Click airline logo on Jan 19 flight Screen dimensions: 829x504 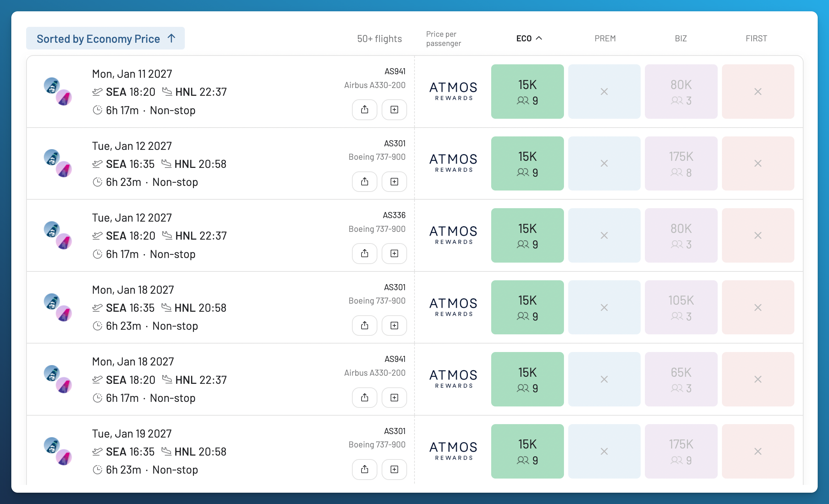(58, 451)
